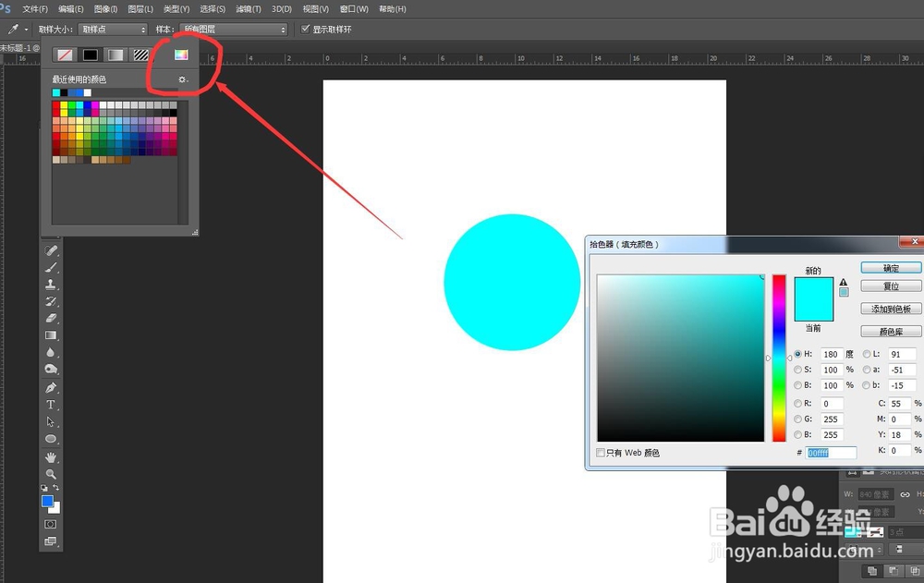Change screen mode icon

51,541
